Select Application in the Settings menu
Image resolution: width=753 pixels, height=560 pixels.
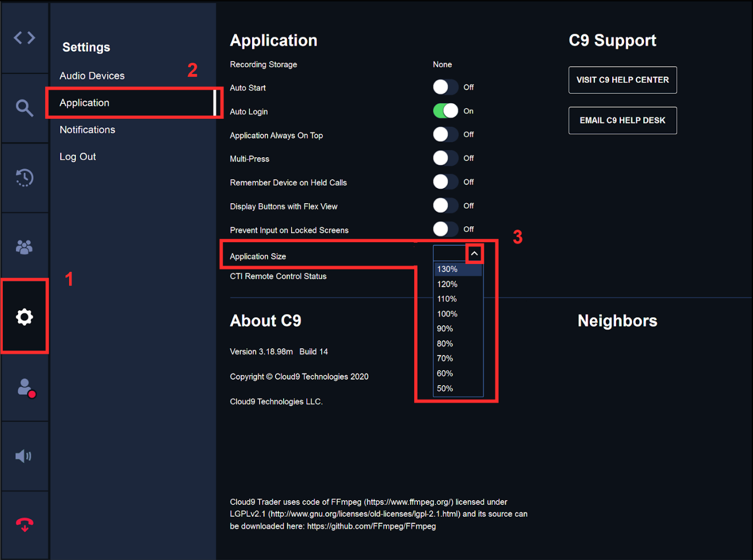click(133, 103)
